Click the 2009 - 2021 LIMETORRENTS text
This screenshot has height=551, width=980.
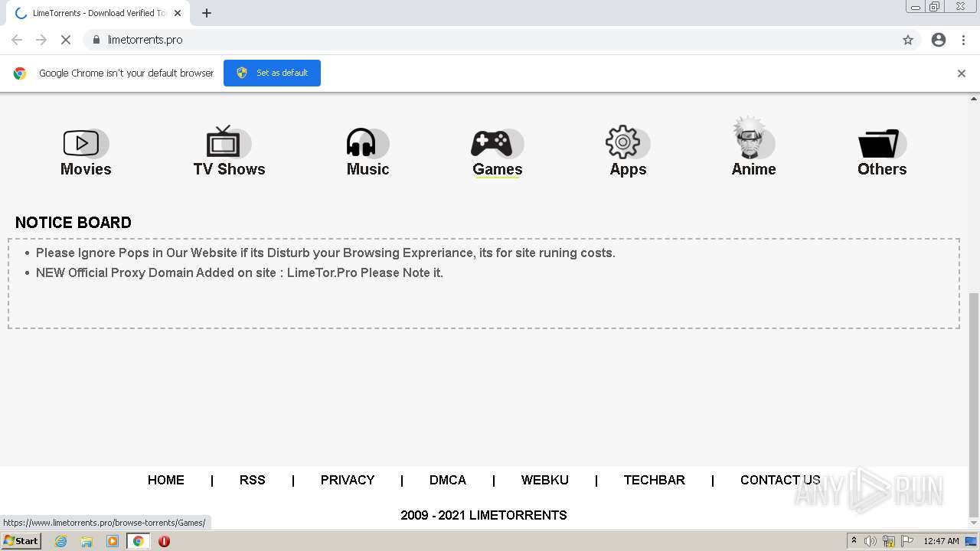coord(484,515)
